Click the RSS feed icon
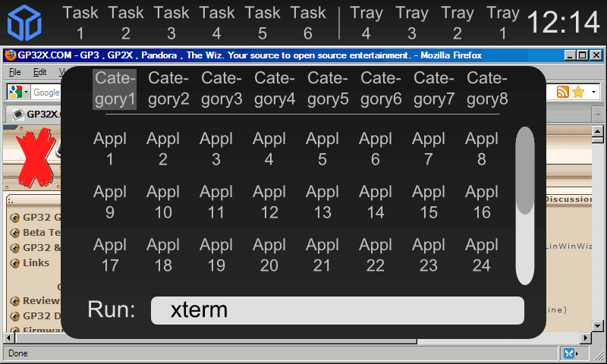The height and width of the screenshot is (364, 607). pos(563,92)
